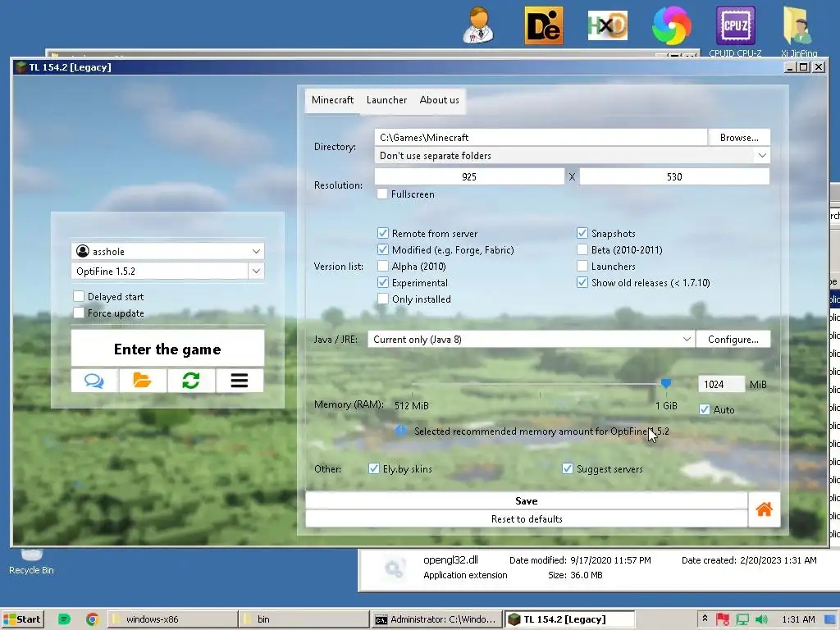
Task: Click the 1024 MiB memory field
Action: pos(720,384)
